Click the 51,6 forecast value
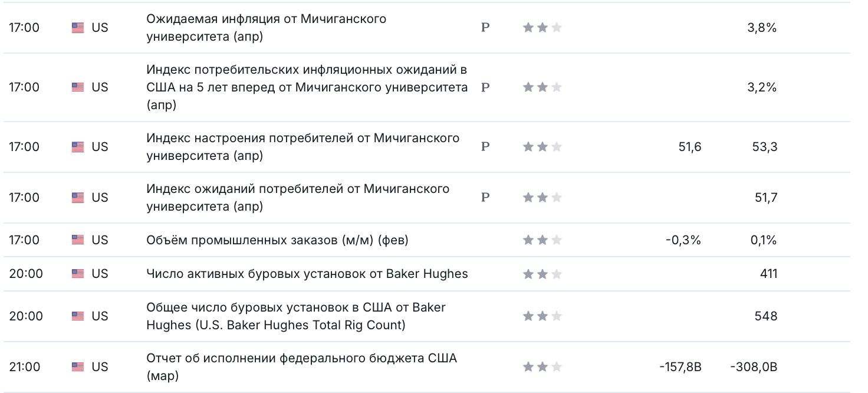 [x=690, y=147]
